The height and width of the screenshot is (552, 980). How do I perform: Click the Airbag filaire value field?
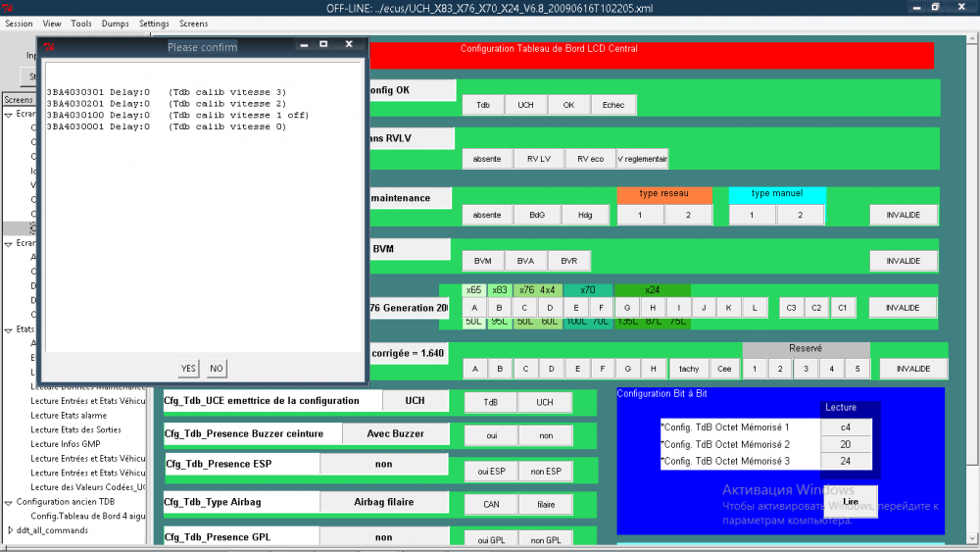(x=384, y=501)
